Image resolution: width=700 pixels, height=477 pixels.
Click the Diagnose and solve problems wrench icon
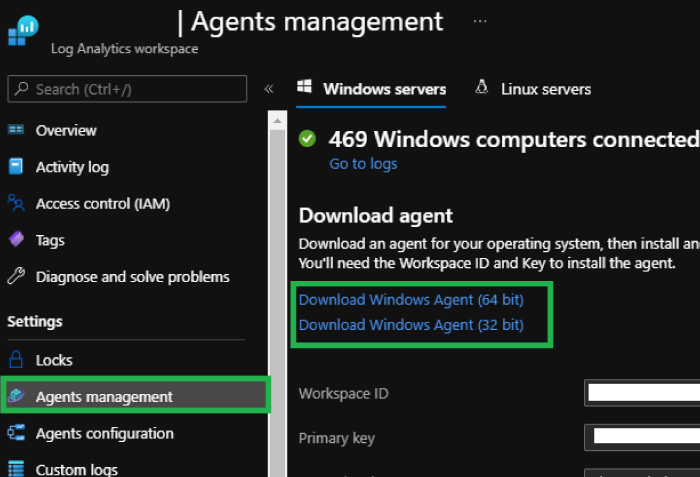[x=15, y=277]
